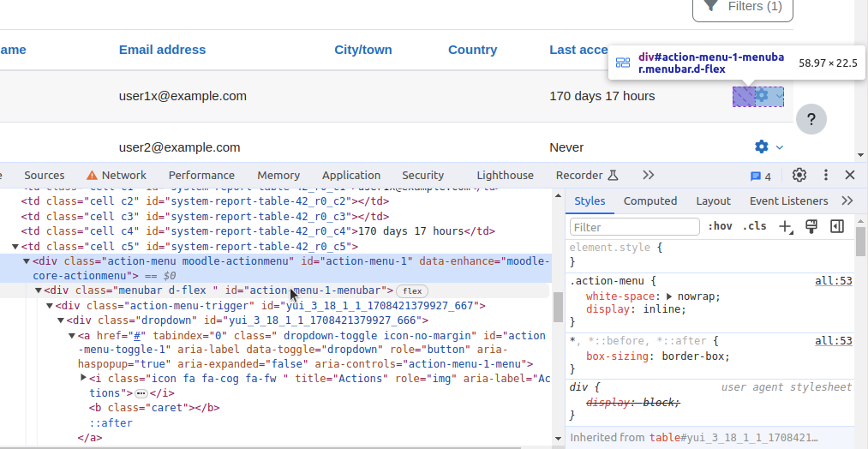Screen dimensions: 868x449
Task: Open the Lighthouse tab
Action: 505,175
